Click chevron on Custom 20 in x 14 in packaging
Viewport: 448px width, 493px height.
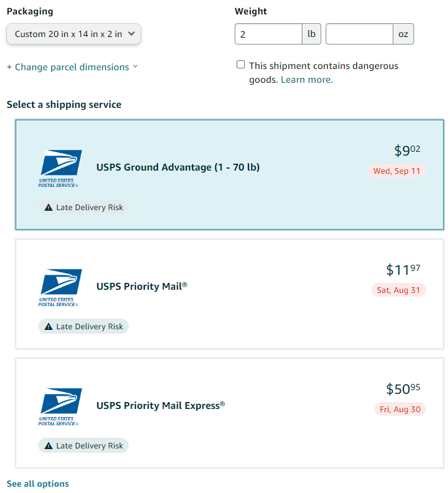tap(132, 34)
